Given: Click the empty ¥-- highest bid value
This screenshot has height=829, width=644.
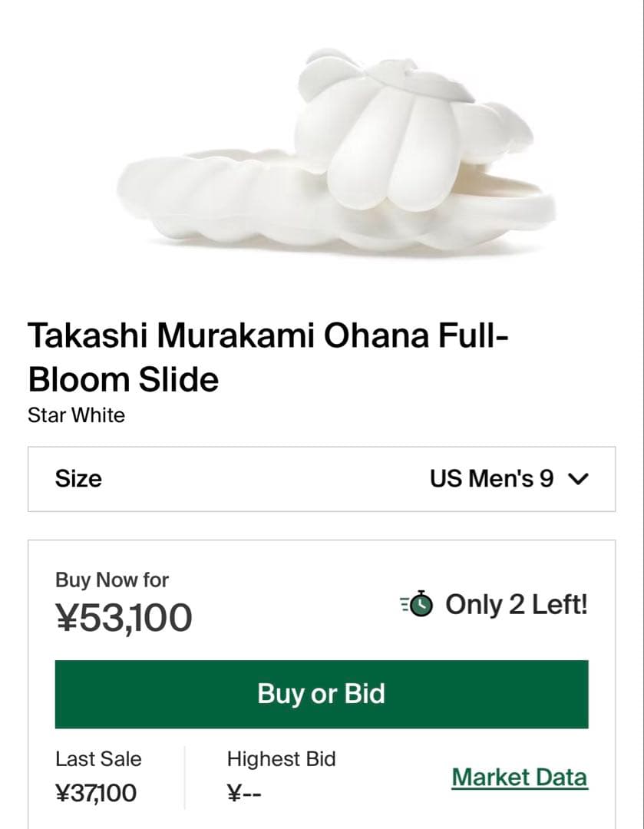Looking at the screenshot, I should click(245, 793).
